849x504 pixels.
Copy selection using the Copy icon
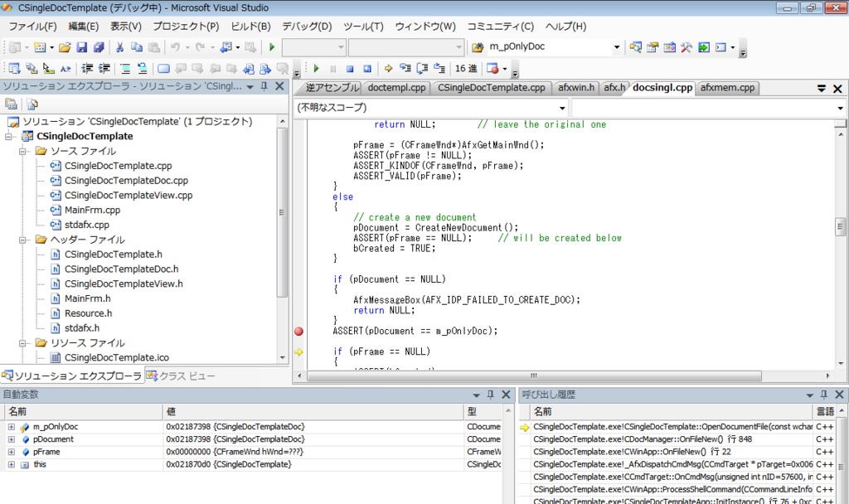pos(137,47)
